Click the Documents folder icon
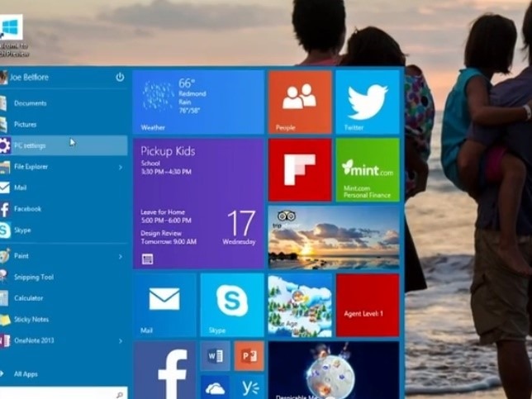532x399 pixels. click(3, 103)
